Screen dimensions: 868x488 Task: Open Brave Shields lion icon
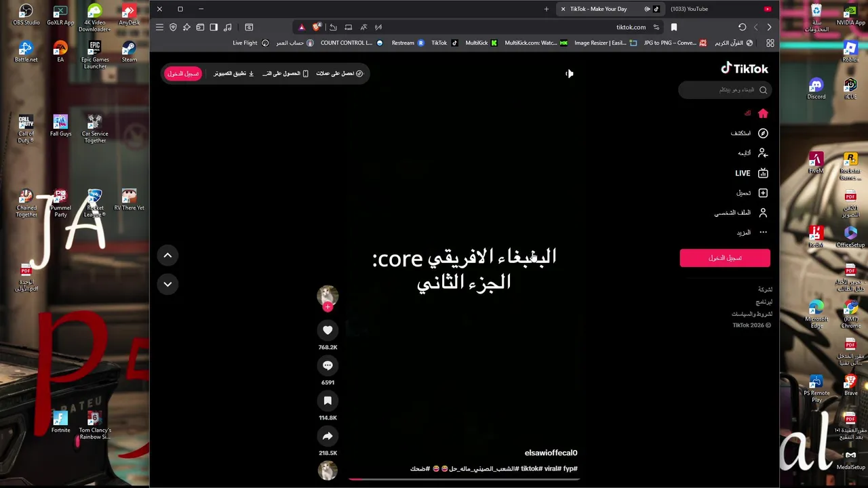coord(317,27)
